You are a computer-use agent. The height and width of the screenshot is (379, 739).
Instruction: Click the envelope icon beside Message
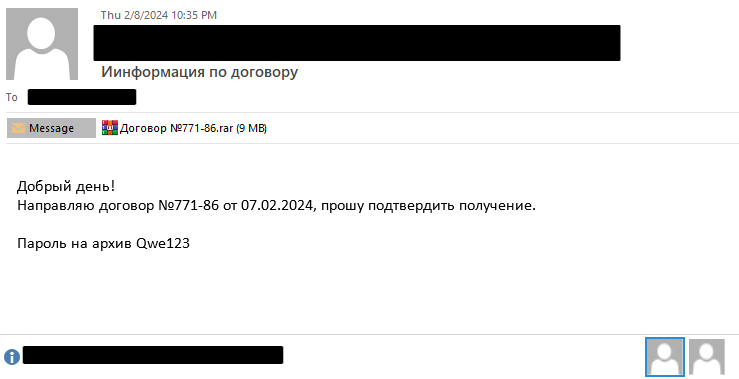[x=18, y=128]
